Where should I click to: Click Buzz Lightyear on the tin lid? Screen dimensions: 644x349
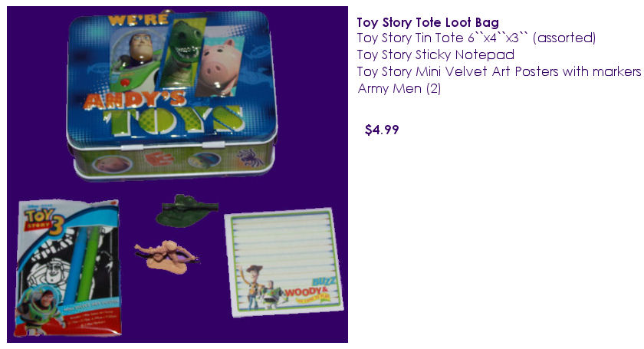click(136, 61)
